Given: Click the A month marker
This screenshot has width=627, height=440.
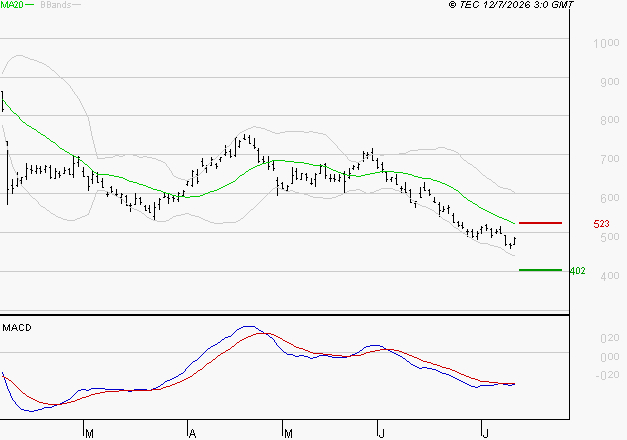Looking at the screenshot, I should pyautogui.click(x=192, y=434).
